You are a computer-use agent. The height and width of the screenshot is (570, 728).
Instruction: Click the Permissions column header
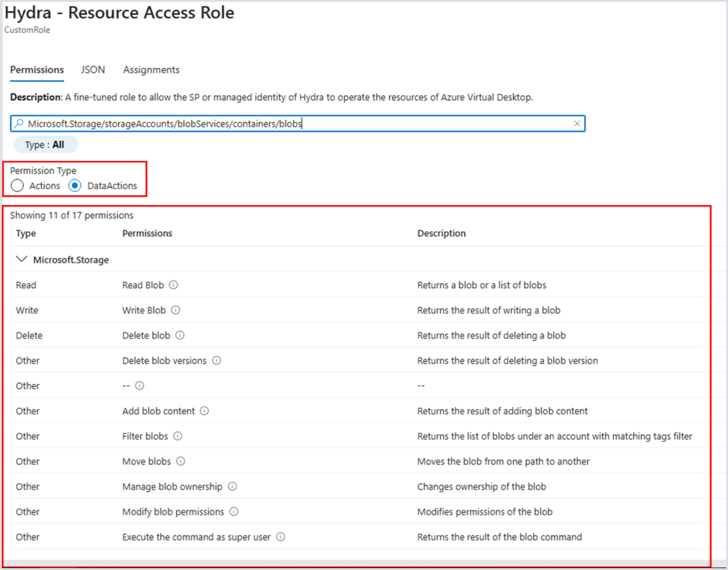coord(147,233)
